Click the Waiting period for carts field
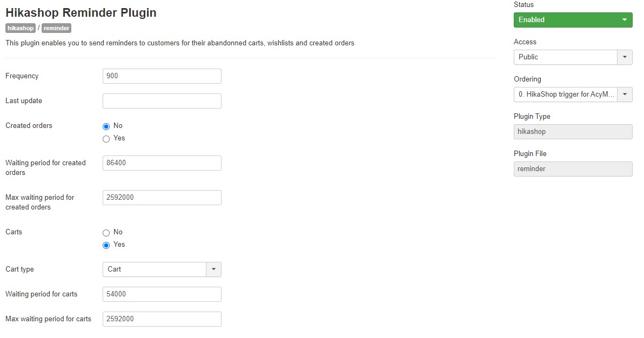The width and height of the screenshot is (644, 338). [162, 294]
